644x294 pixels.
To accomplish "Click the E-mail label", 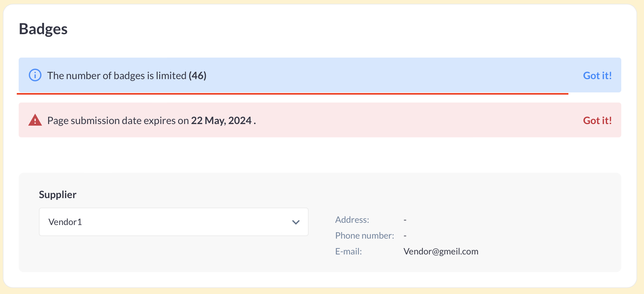I will pyautogui.click(x=348, y=251).
